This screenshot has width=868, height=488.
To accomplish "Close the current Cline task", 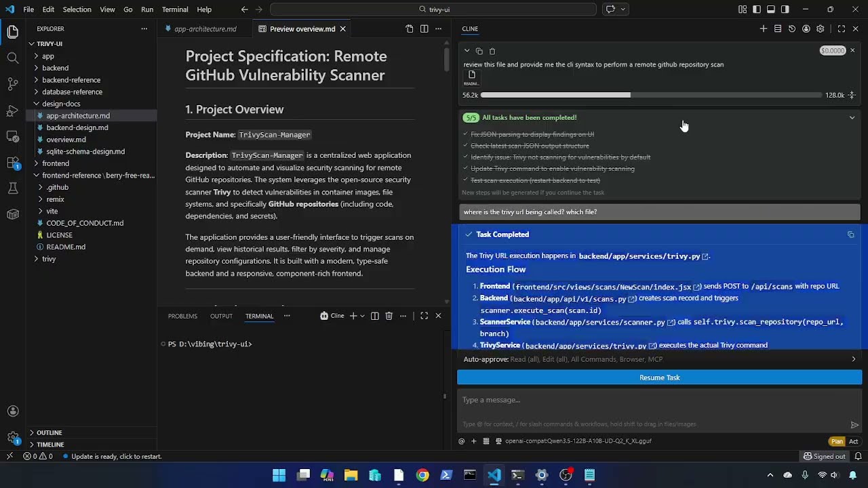I will point(852,50).
